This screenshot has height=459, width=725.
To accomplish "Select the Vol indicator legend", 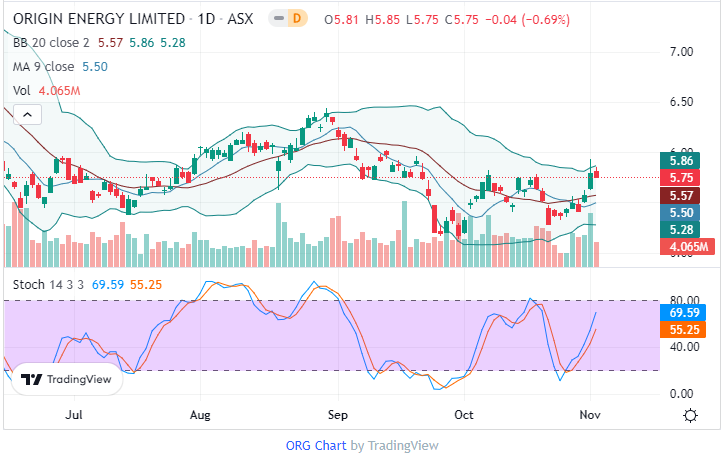I will click(x=21, y=90).
